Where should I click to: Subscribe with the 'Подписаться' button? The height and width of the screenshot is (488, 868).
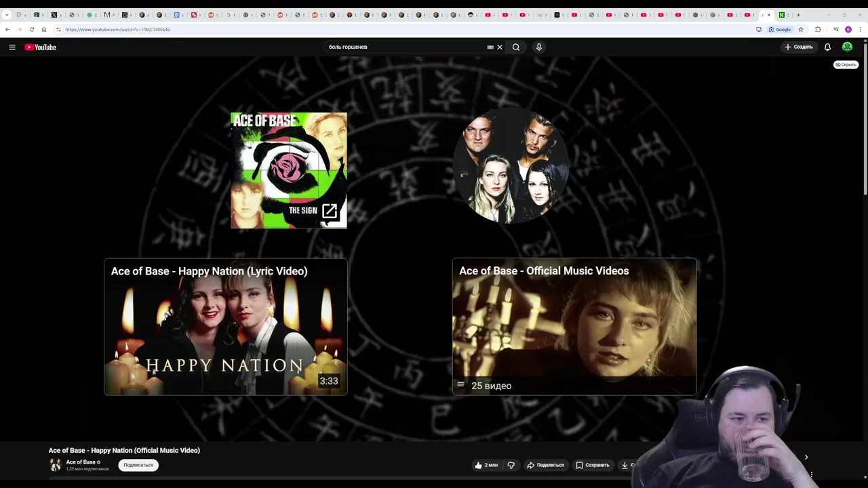coord(138,465)
